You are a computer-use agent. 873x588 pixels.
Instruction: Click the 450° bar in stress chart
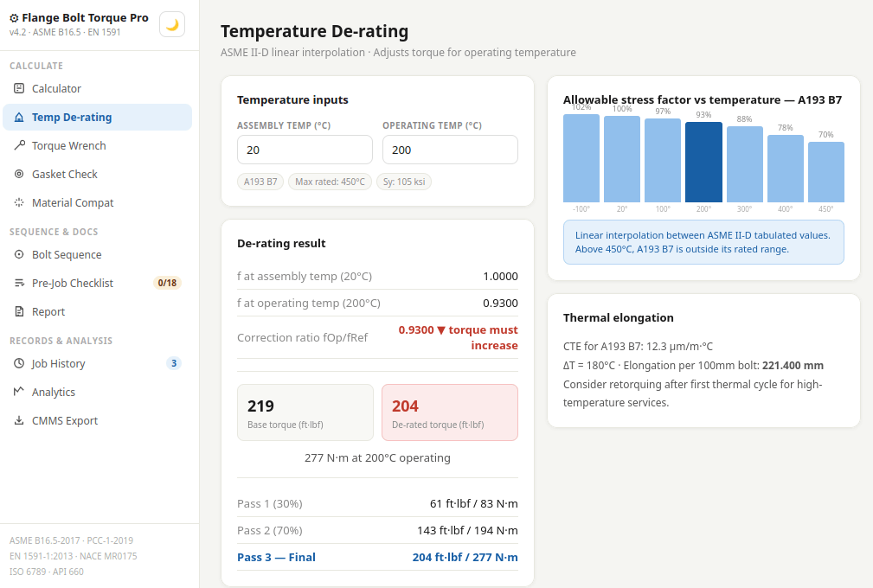[x=825, y=172]
